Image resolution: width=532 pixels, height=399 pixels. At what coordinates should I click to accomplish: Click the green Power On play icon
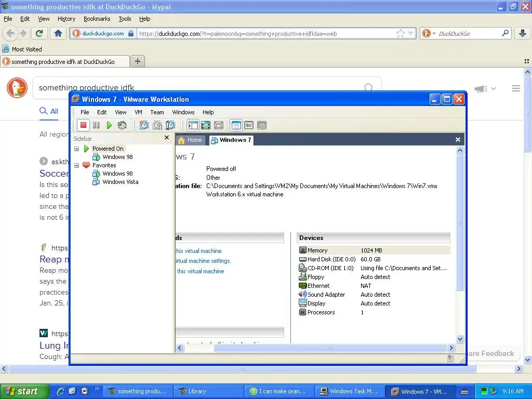[x=109, y=125]
